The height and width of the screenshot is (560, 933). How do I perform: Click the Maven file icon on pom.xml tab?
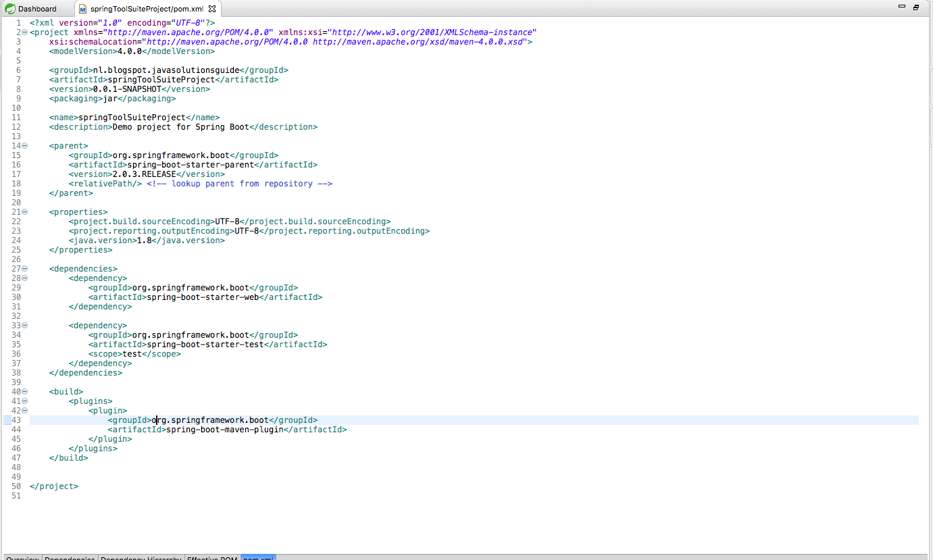tap(82, 9)
